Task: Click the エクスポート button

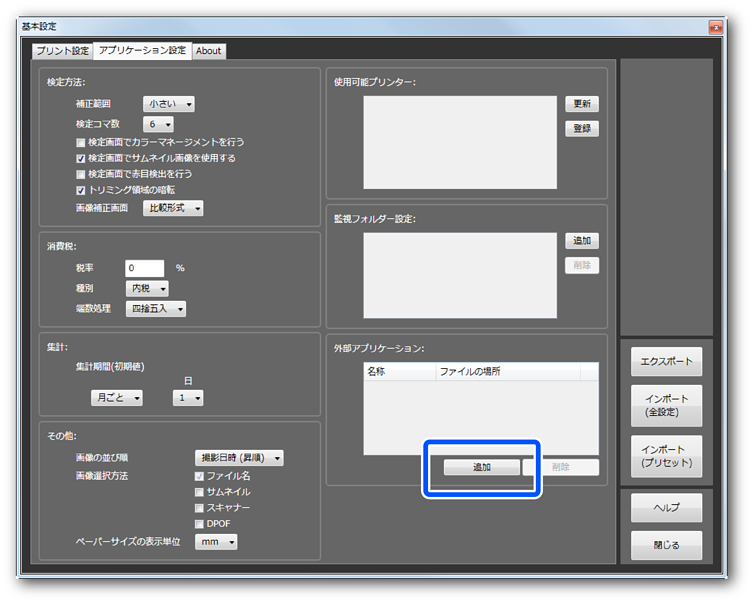Action: (665, 362)
